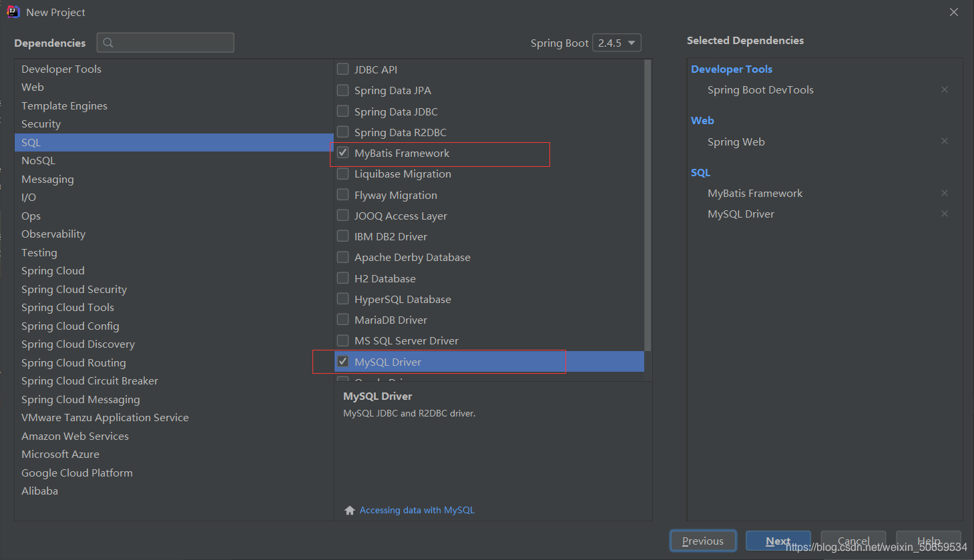Click the Previous button
This screenshot has height=560, width=974.
[x=703, y=541]
